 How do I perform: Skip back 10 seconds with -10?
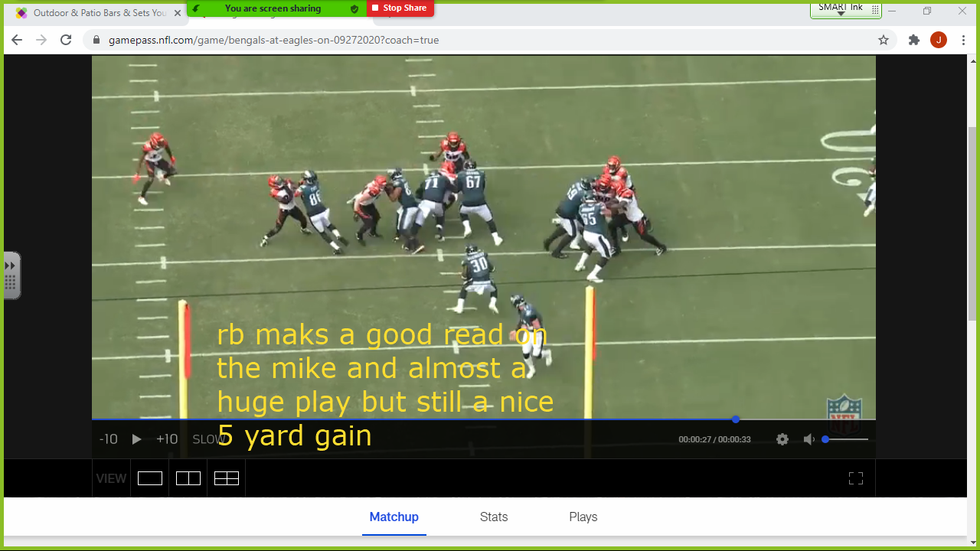107,439
